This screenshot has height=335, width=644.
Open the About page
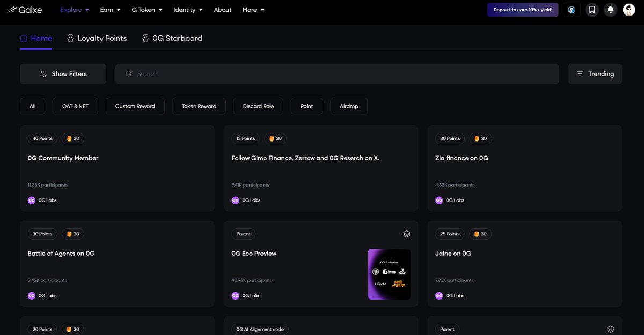click(223, 10)
